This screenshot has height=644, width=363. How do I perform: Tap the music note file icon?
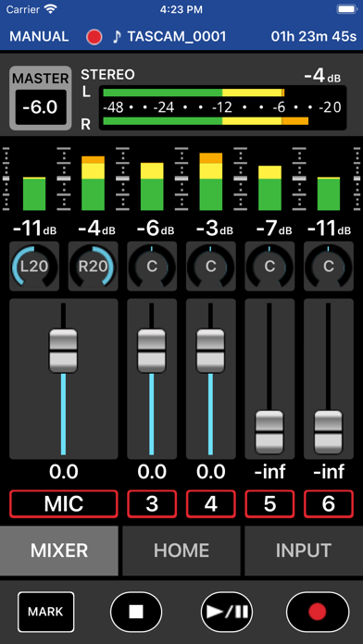pyautogui.click(x=117, y=37)
